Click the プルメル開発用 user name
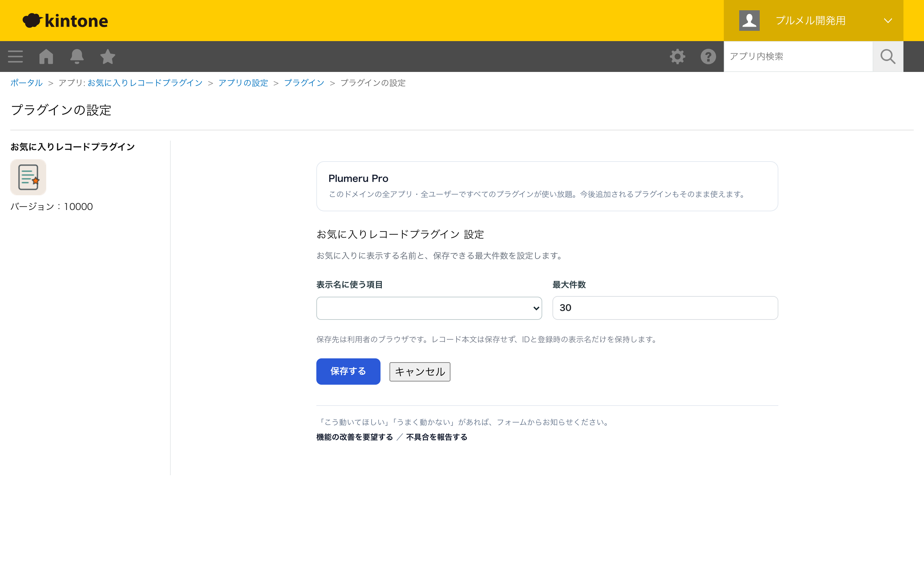The height and width of the screenshot is (578, 924). pos(810,21)
